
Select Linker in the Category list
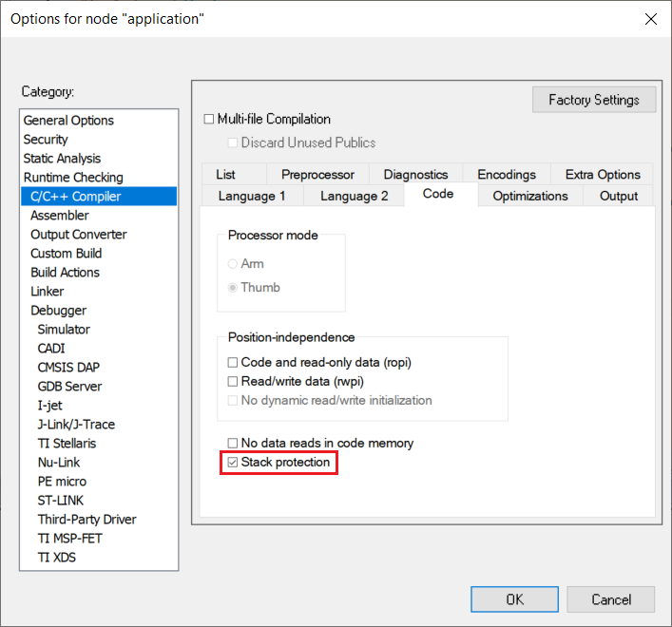[x=48, y=292]
